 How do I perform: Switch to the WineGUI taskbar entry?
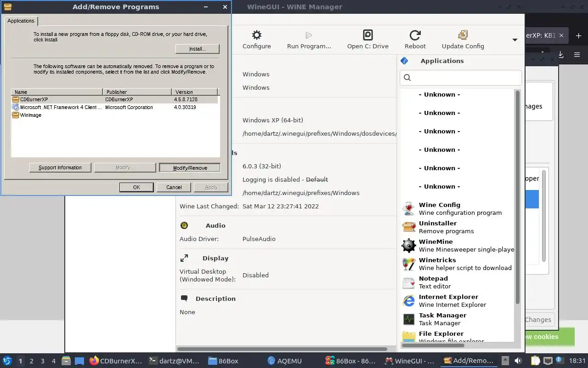pos(410,361)
